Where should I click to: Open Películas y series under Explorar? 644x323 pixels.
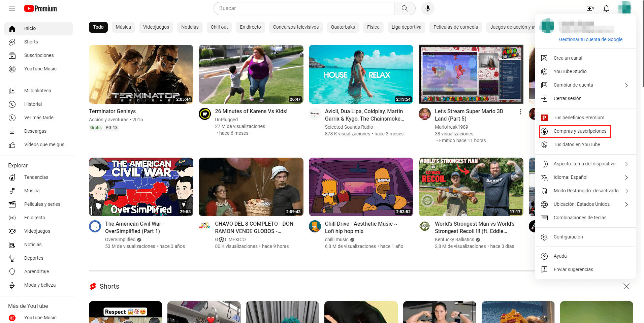(x=38, y=204)
